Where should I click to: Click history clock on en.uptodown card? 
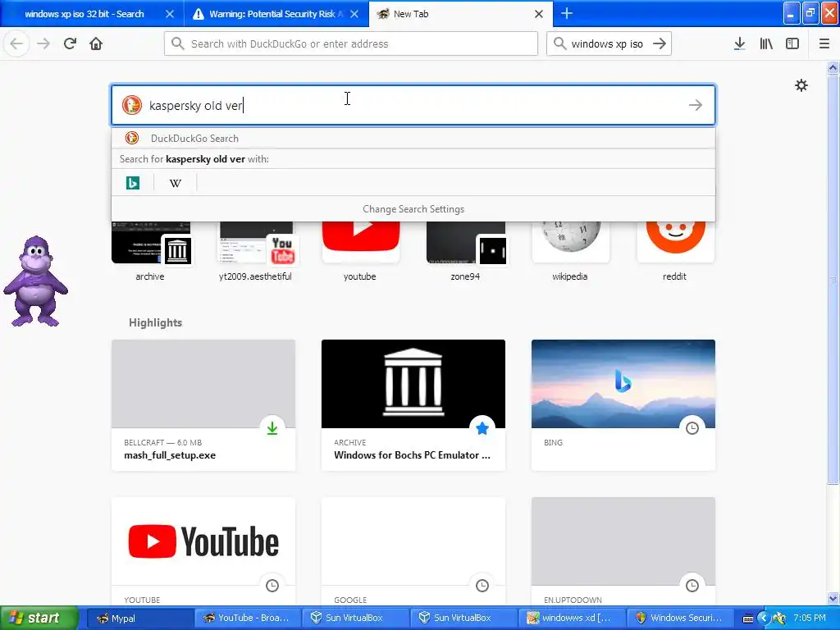pyautogui.click(x=692, y=586)
